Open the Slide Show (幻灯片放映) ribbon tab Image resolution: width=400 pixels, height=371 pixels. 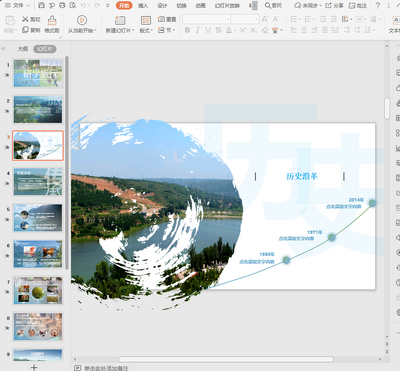tap(227, 5)
